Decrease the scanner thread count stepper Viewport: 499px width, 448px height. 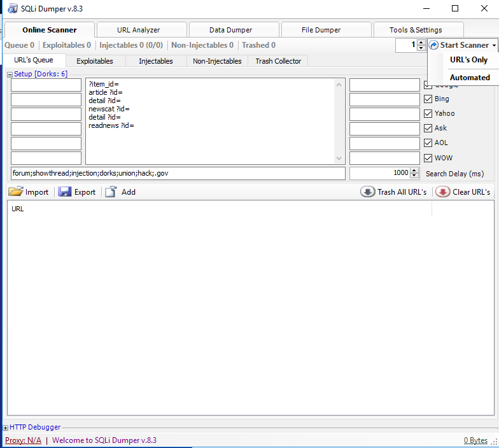pyautogui.click(x=421, y=48)
